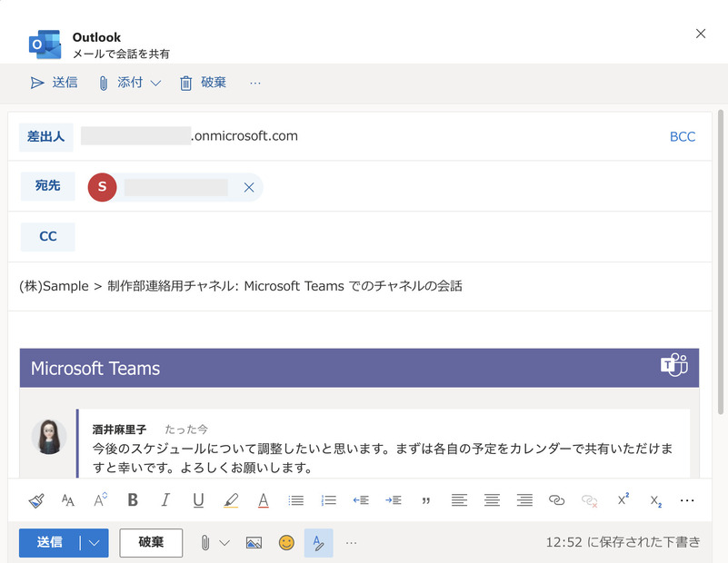Toggle bold formatting
This screenshot has width=728, height=563.
[x=133, y=500]
